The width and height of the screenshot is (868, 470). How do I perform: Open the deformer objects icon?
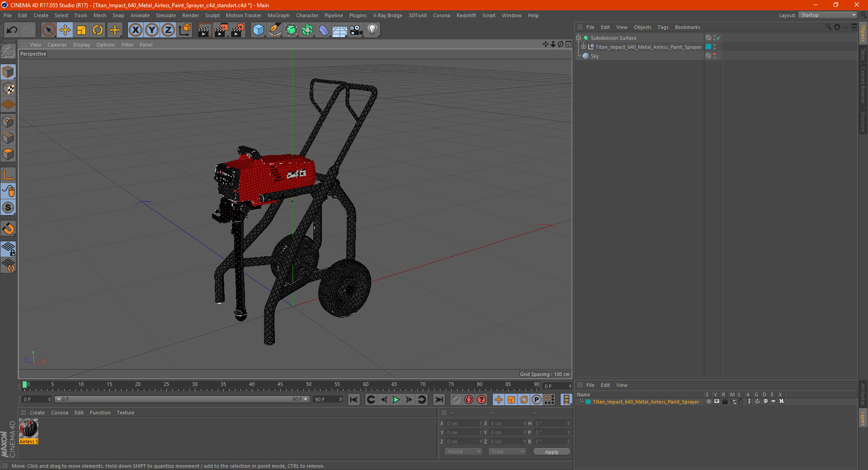click(x=324, y=30)
